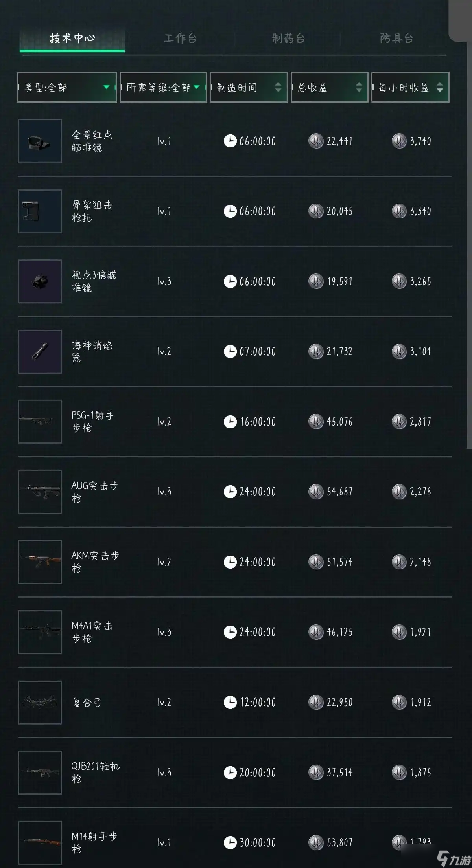Open the 海神消焰器 item icon

click(x=40, y=352)
